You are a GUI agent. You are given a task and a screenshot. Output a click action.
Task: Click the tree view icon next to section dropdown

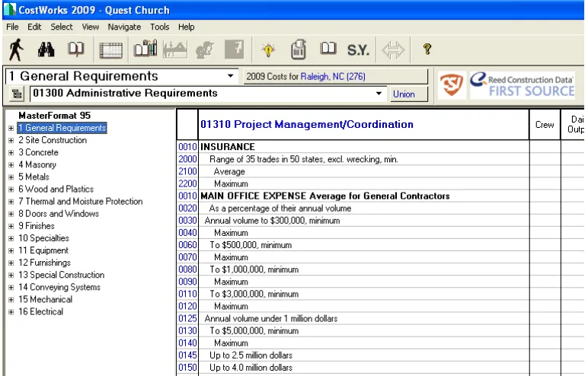pos(17,94)
